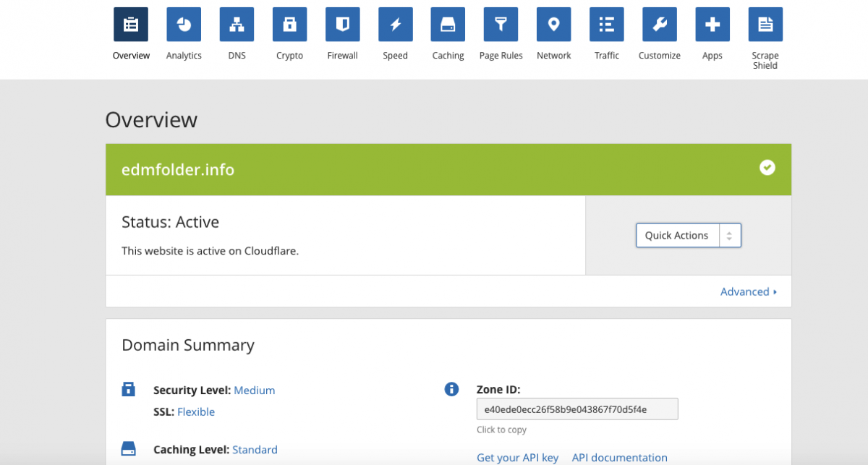Screen dimensions: 868x465
Task: Click the Flexible SSL link
Action: pos(196,412)
